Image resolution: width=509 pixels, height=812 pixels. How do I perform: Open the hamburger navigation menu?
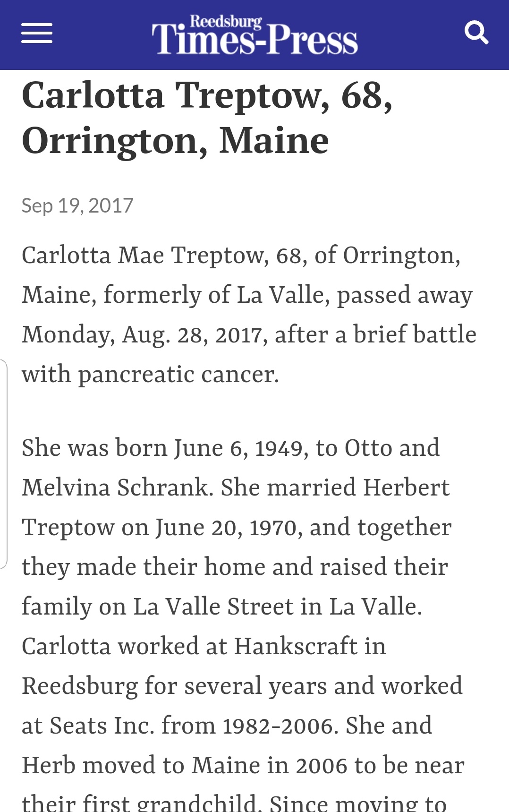click(x=37, y=34)
